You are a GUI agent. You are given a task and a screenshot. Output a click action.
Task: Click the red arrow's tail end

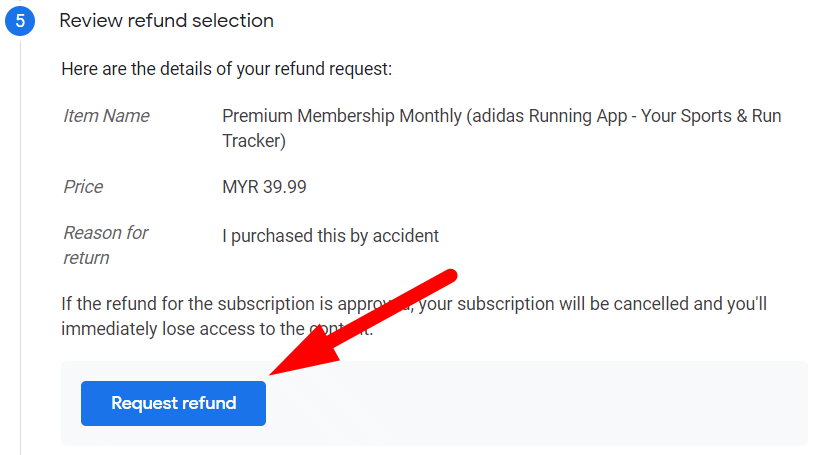point(452,274)
